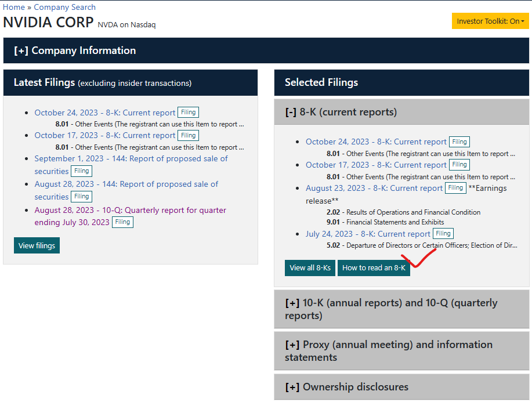Expand Proxy and information statements section
The height and width of the screenshot is (402, 532).
coord(401,351)
